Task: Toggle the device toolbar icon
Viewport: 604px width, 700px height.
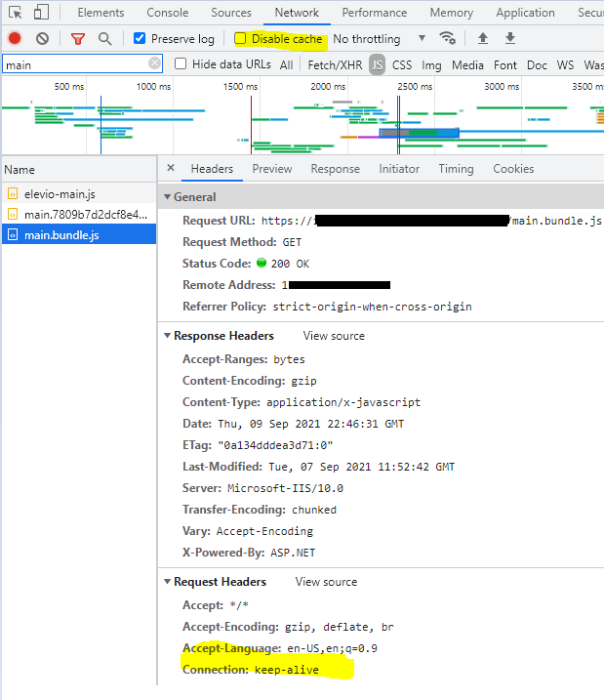Action: coord(41,13)
